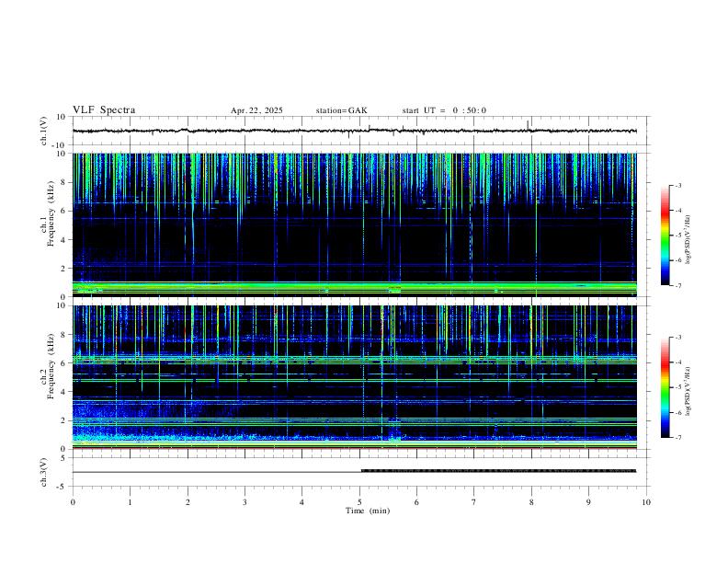Click the 3 tick on the Time axis
The width and height of the screenshot is (728, 563).
(245, 502)
